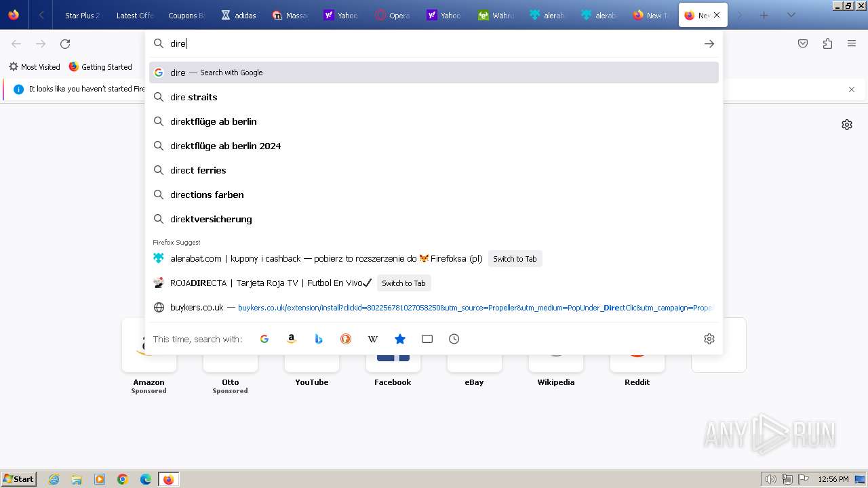Image resolution: width=868 pixels, height=488 pixels.
Task: Click the Go arrow in address bar
Action: coord(709,43)
